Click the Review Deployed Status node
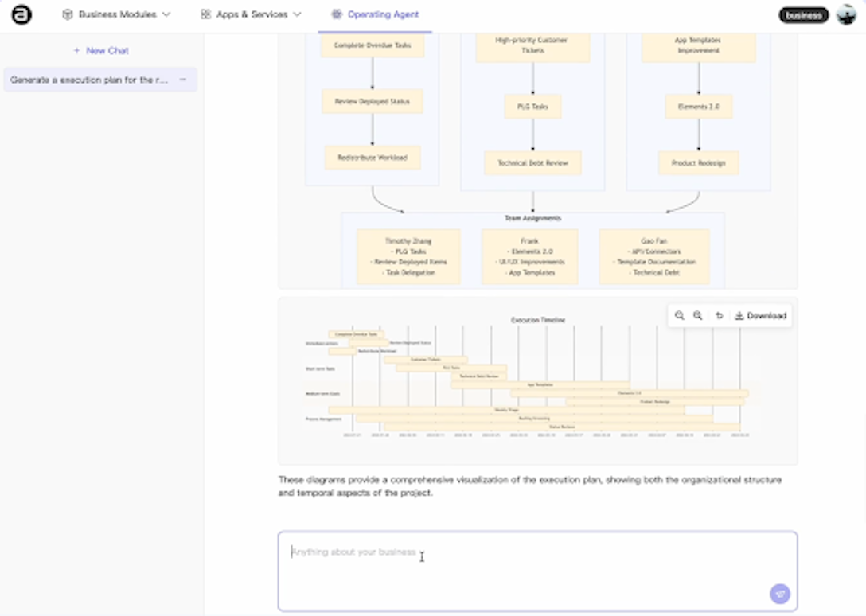Viewport: 866px width, 616px height. point(373,102)
